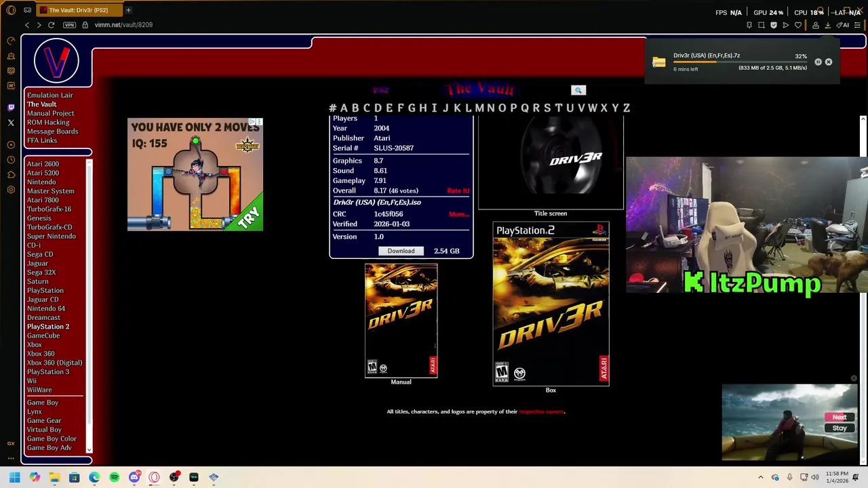Select PlayStation 2 in system list

48,327
